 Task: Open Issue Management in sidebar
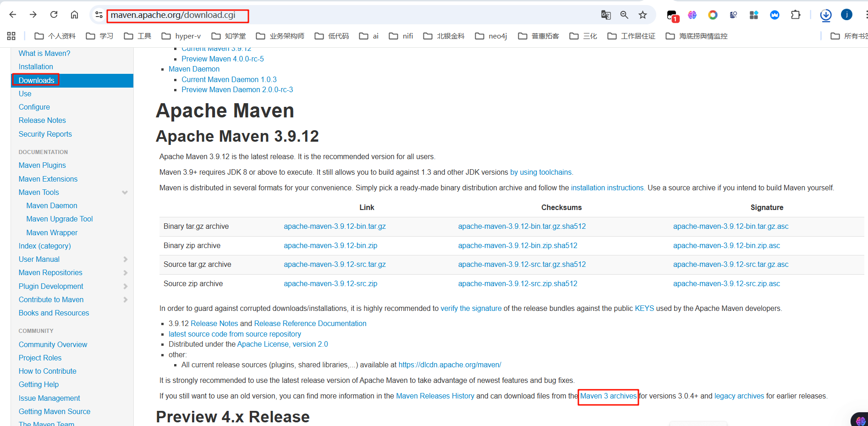(49, 398)
